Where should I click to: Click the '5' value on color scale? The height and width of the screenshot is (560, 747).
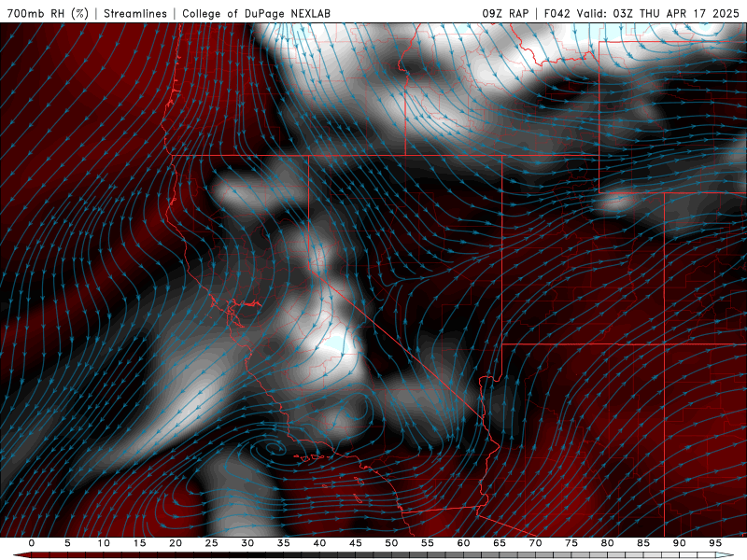67,543
